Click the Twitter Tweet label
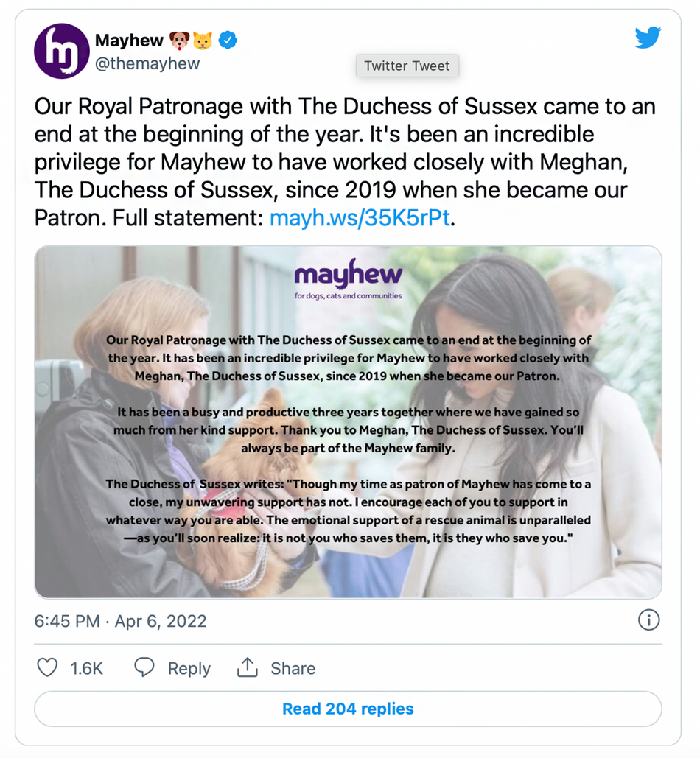The height and width of the screenshot is (758, 700). click(407, 66)
